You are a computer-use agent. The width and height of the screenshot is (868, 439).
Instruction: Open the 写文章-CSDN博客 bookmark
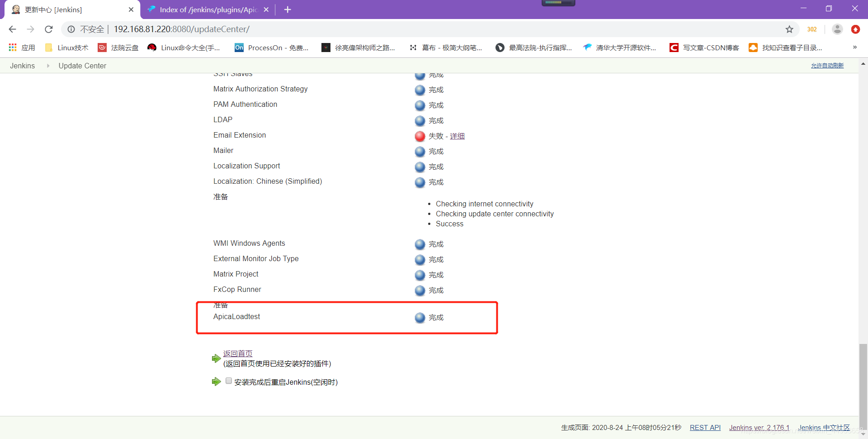704,48
